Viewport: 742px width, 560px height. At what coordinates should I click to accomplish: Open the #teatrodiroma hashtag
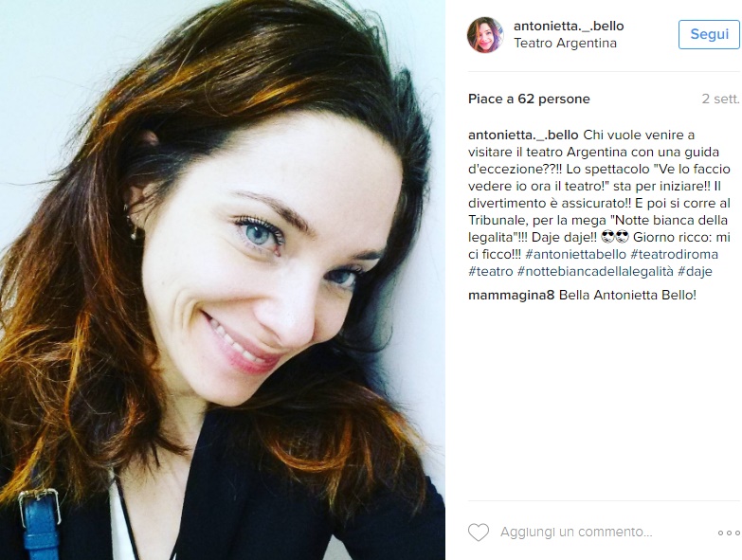tap(675, 254)
